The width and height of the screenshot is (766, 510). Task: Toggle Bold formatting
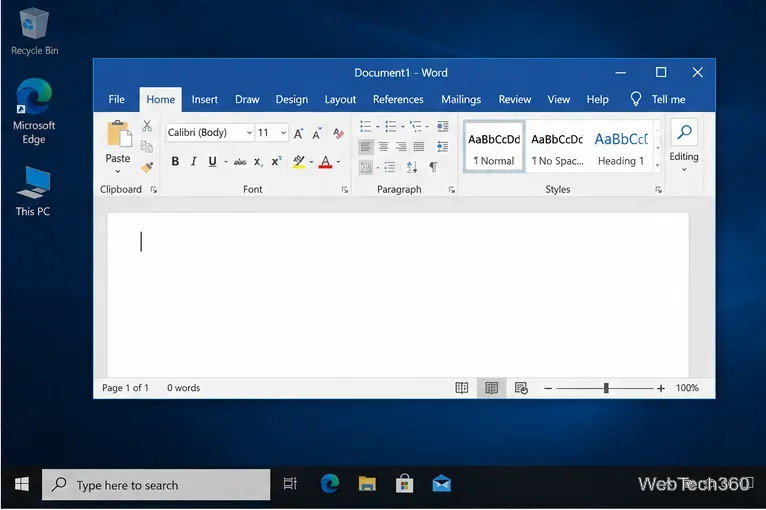pos(175,162)
